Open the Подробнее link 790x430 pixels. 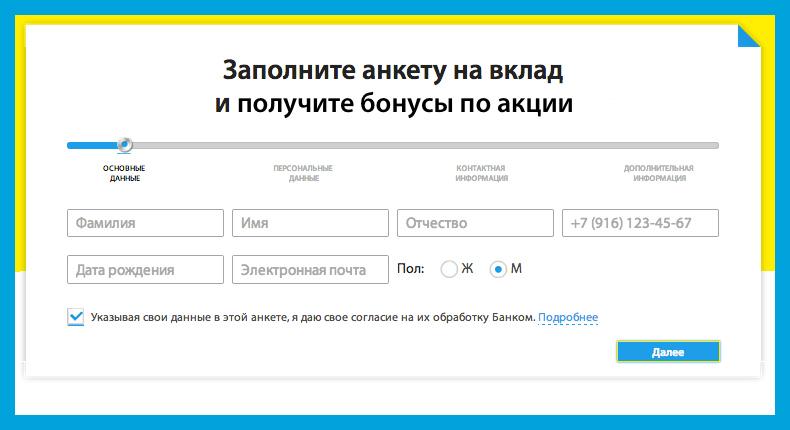568,318
